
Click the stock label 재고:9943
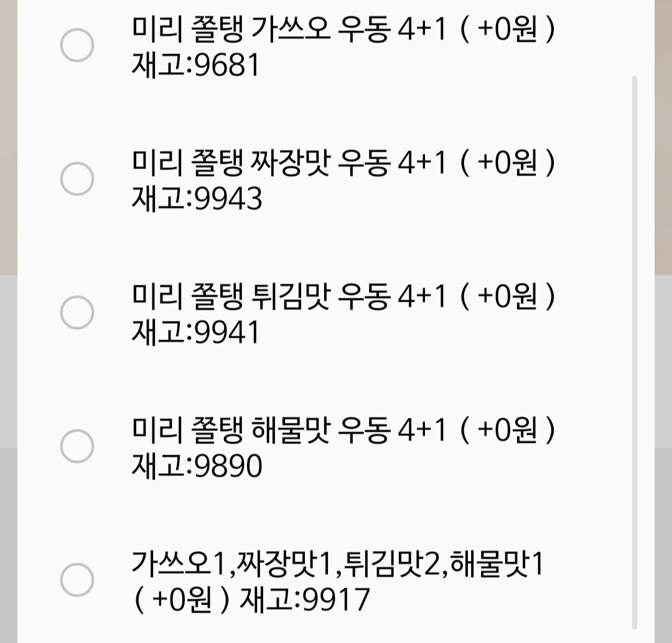[x=197, y=200]
